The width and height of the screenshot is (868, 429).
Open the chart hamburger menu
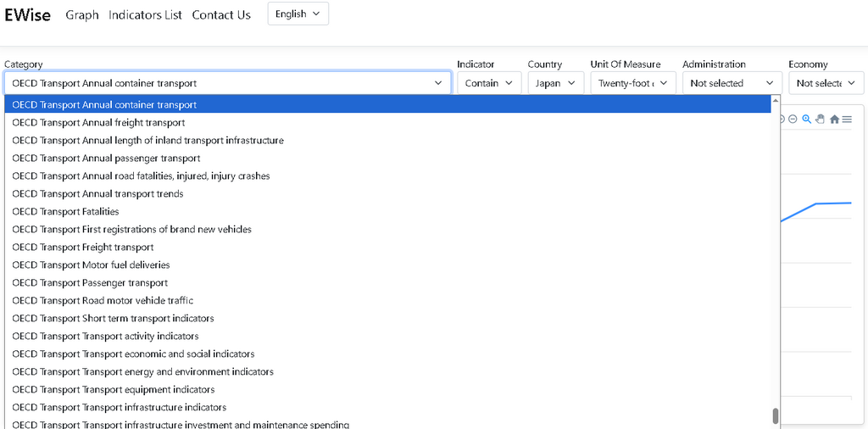point(847,119)
